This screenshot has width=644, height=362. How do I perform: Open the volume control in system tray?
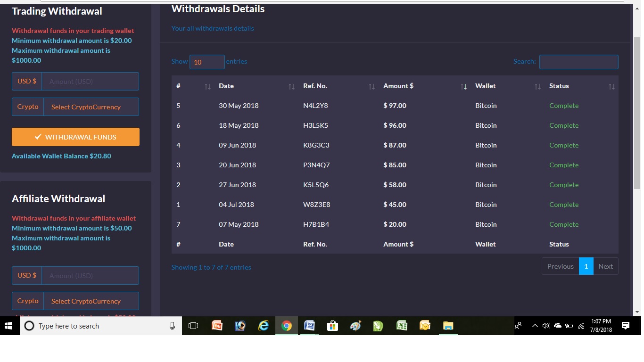(x=546, y=326)
